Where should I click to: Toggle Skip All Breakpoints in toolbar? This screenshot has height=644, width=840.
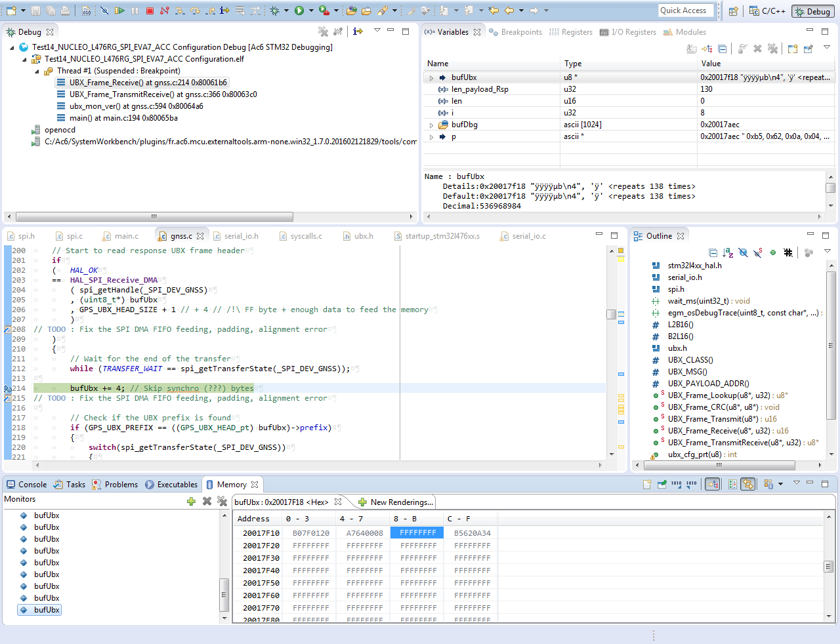(104, 10)
